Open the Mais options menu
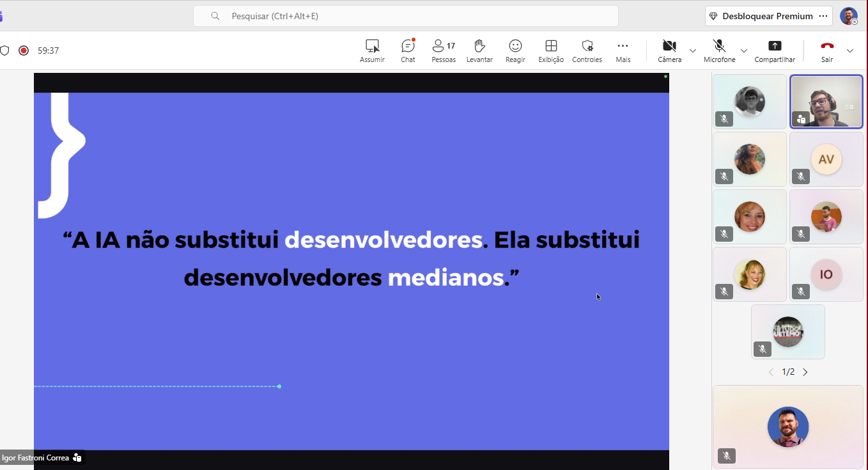 (x=623, y=51)
